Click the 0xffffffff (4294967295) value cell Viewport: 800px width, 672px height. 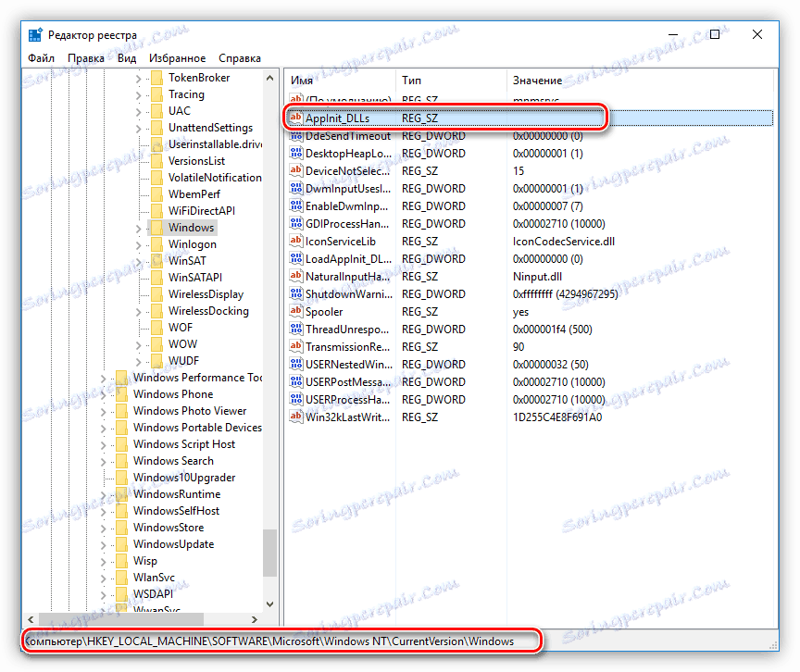(566, 294)
